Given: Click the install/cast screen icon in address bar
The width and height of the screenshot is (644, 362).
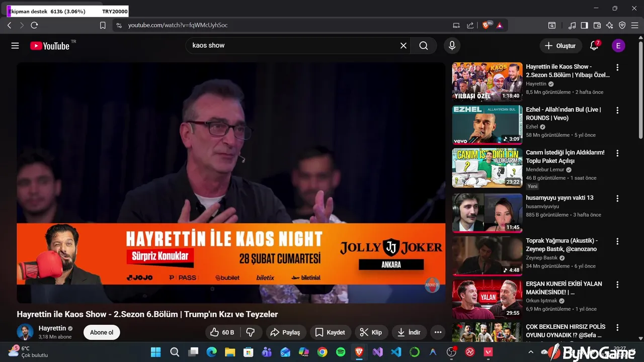Looking at the screenshot, I should click(456, 25).
